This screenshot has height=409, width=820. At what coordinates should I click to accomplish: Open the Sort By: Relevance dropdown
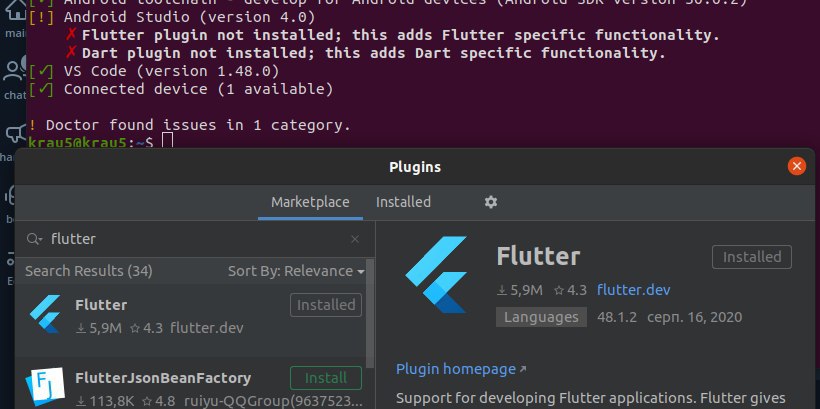(x=296, y=271)
